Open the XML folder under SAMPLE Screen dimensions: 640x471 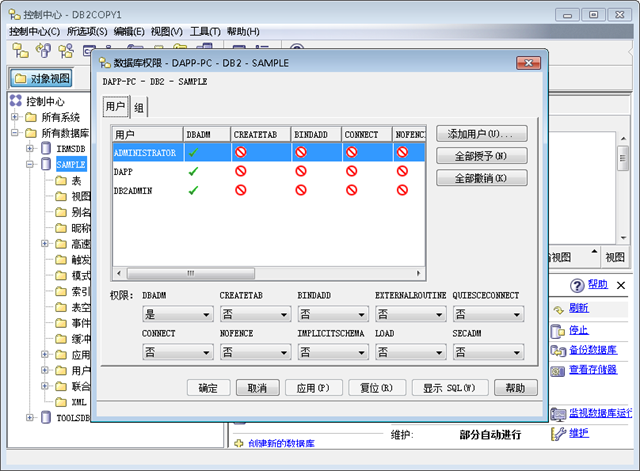click(61, 402)
